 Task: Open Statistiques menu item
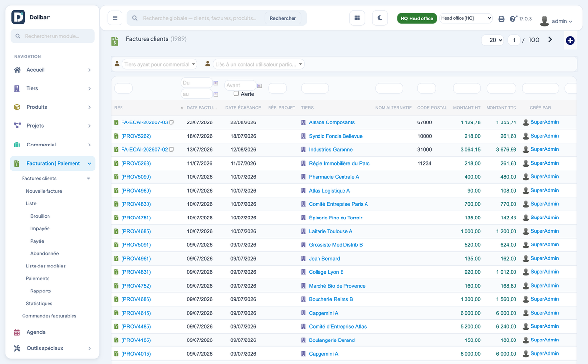[x=39, y=304]
